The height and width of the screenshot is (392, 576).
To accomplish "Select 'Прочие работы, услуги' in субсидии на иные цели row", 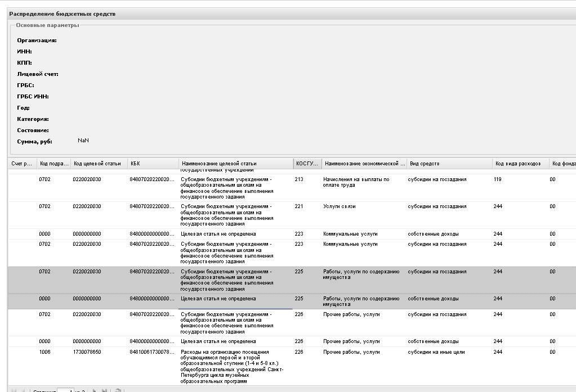I will click(351, 352).
